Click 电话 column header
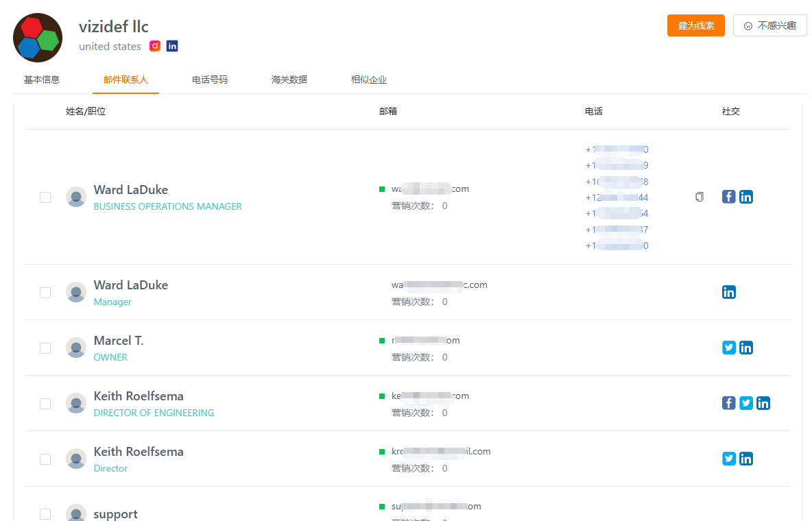The height and width of the screenshot is (521, 812). click(593, 111)
